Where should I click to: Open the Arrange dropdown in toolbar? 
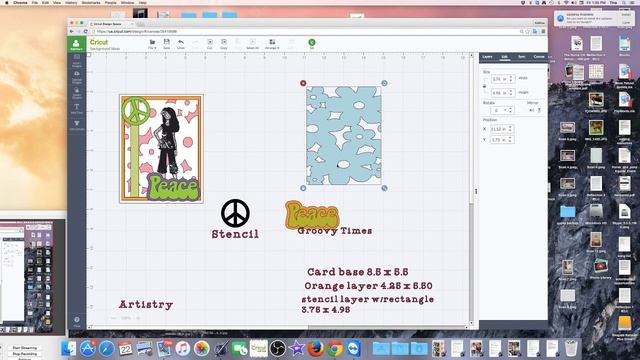pos(272,44)
